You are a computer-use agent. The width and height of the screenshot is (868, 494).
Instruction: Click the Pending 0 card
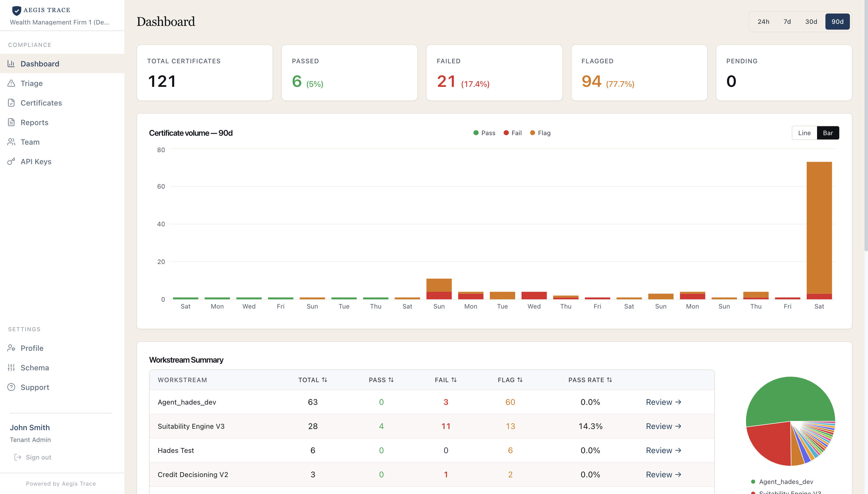click(x=784, y=73)
